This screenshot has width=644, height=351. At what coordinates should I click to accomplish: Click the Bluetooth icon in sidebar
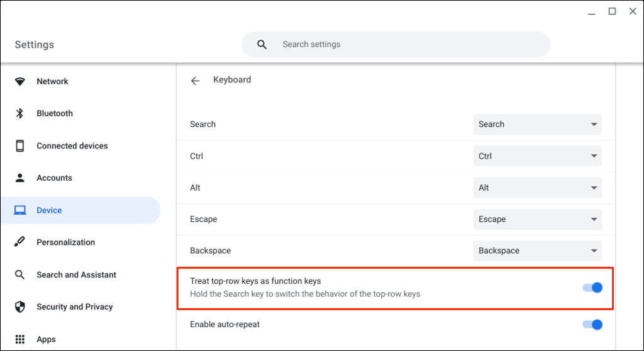(20, 113)
